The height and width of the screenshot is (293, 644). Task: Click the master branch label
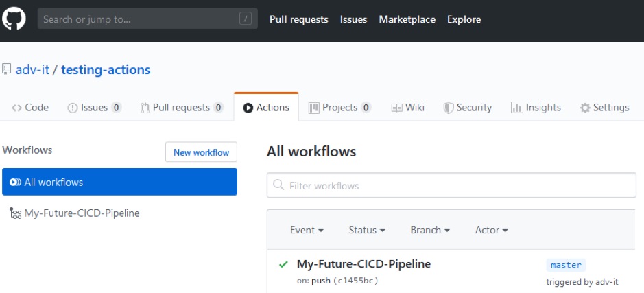click(x=566, y=266)
